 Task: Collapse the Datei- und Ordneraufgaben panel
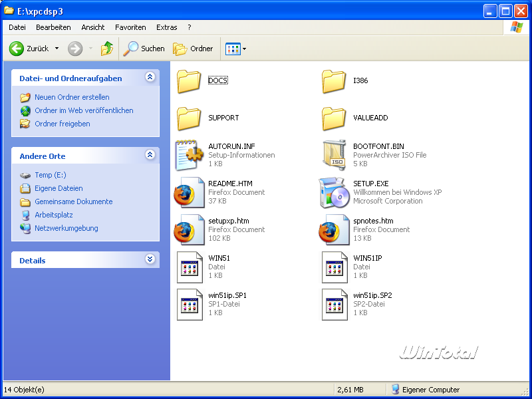click(x=150, y=77)
